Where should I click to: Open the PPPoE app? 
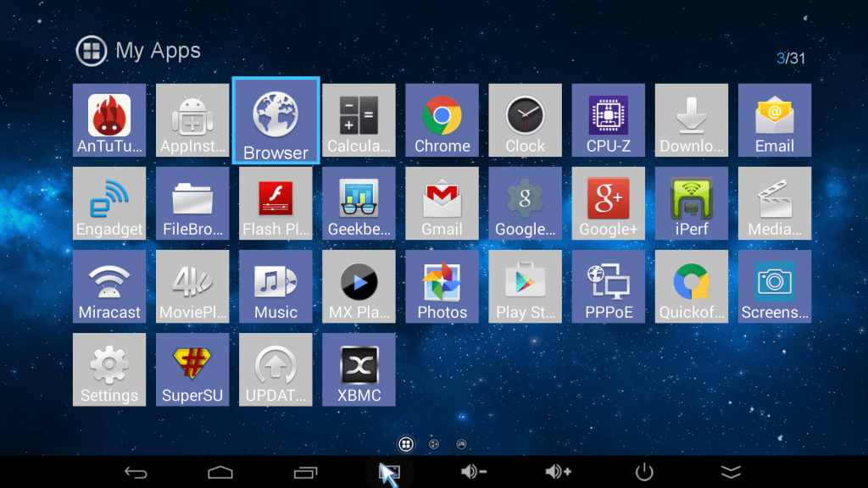(x=609, y=286)
